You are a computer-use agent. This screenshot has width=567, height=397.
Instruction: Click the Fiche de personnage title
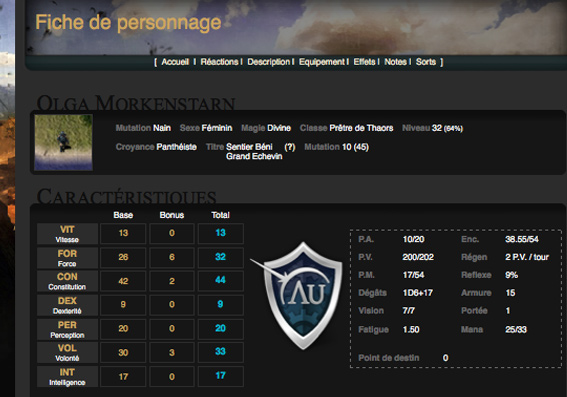pyautogui.click(x=128, y=22)
